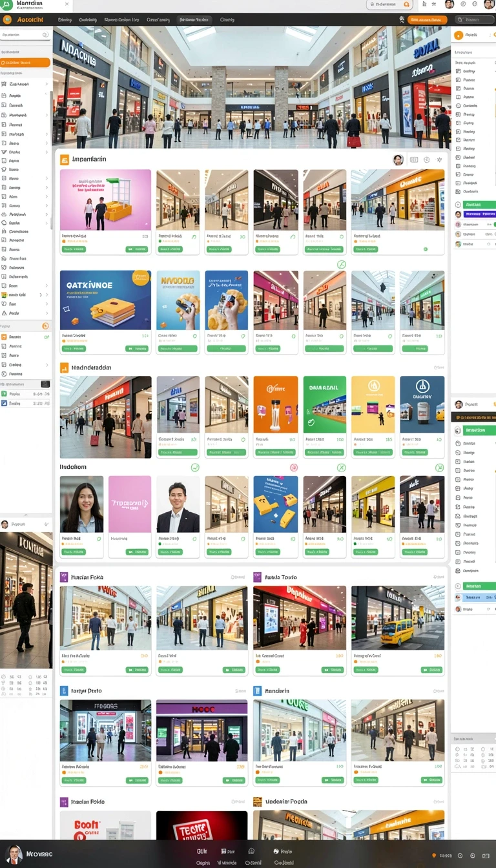Click the green button under the pink promo card
Viewport: 496px width, 868px height.
tap(74, 249)
